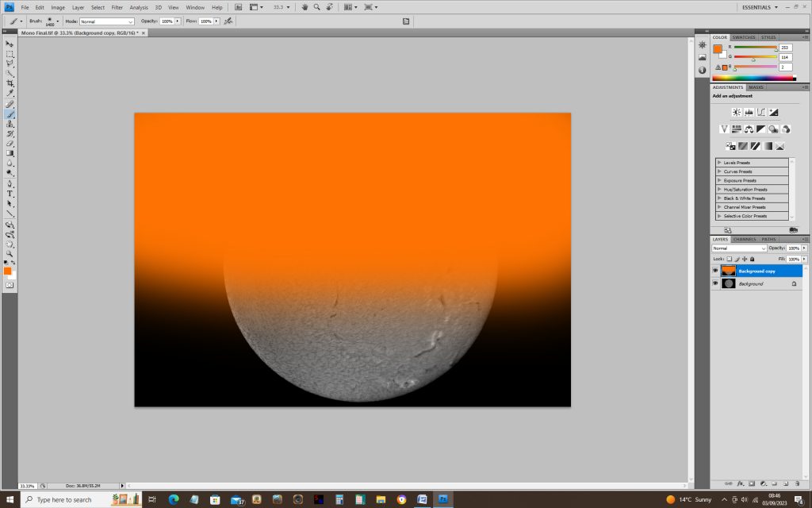Add a Channel Mixer adjustment
The width and height of the screenshot is (812, 508).
click(x=786, y=129)
